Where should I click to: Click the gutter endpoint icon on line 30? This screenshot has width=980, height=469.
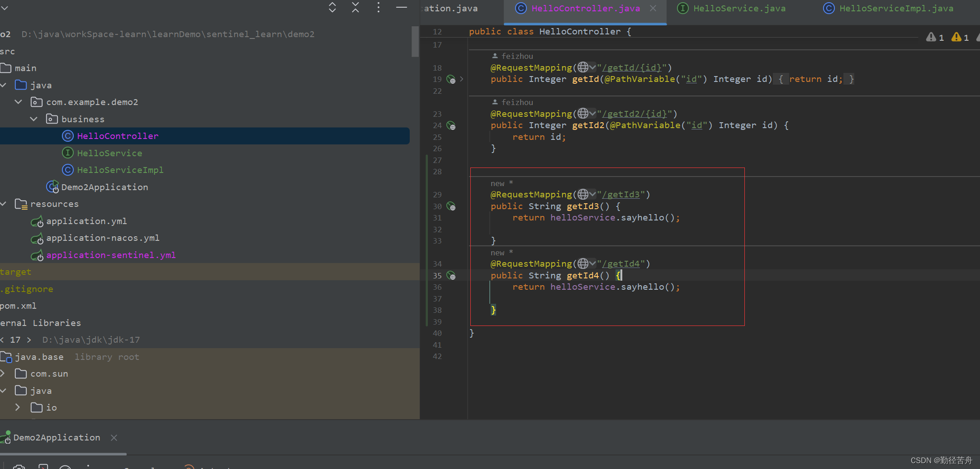click(451, 207)
